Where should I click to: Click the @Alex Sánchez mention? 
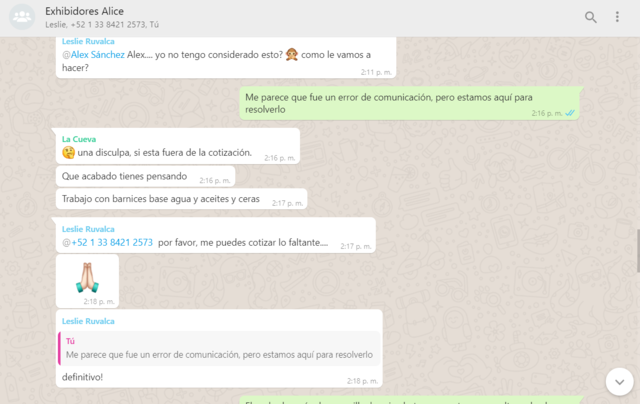93,55
